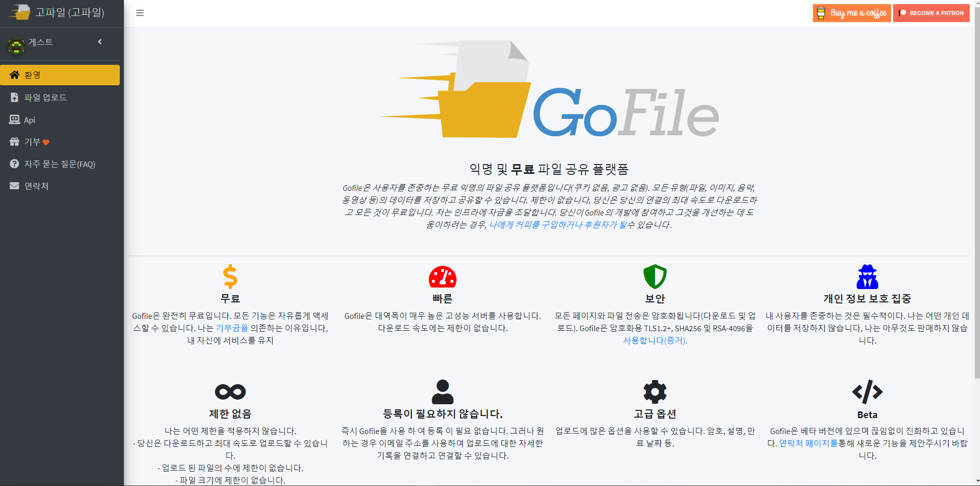Open the 환영 home menu item

(60, 75)
